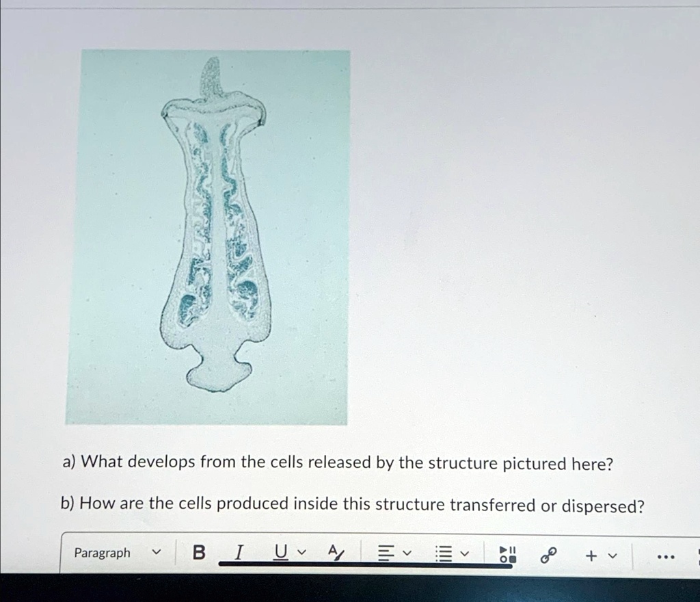The height and width of the screenshot is (602, 700).
Task: Select the bulleted list icon
Action: pyautogui.click(x=444, y=553)
